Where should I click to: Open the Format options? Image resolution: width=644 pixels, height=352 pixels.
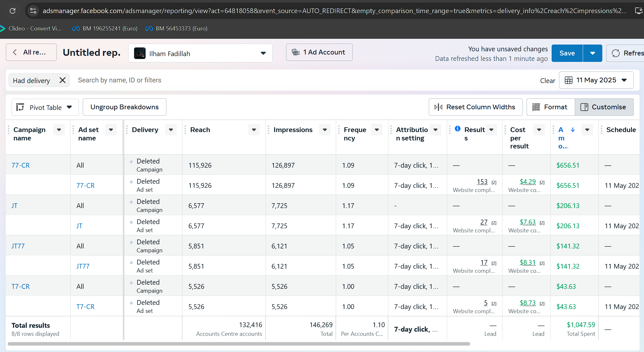coord(550,107)
